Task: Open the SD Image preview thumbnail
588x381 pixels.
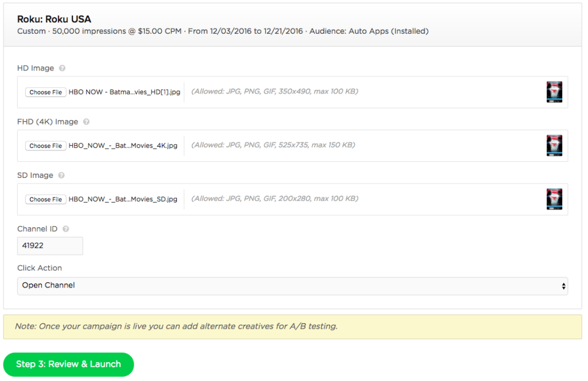Action: tap(554, 199)
